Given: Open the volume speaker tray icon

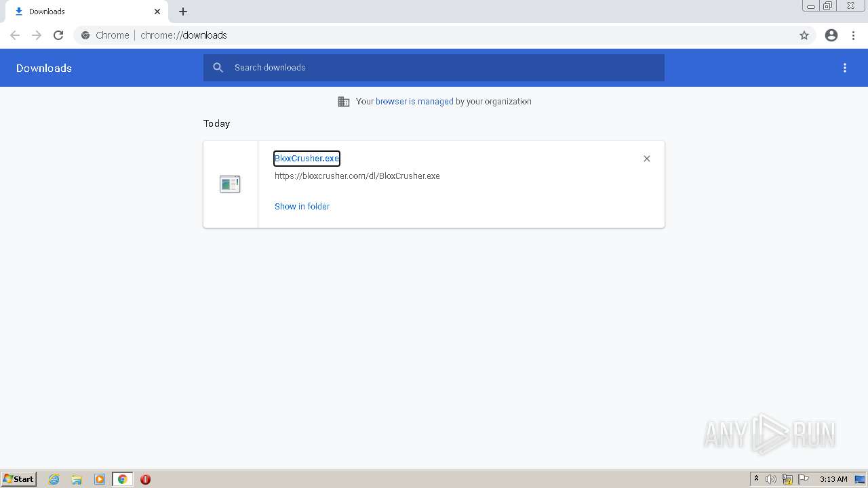Looking at the screenshot, I should 771,479.
